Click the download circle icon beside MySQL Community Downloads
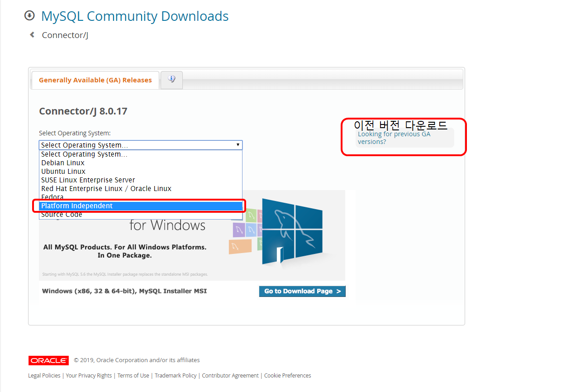The height and width of the screenshot is (392, 566). [29, 16]
